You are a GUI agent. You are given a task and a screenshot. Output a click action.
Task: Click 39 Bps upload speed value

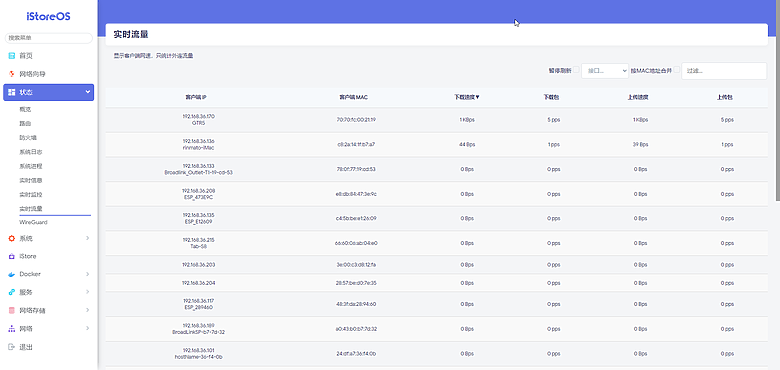(640, 144)
